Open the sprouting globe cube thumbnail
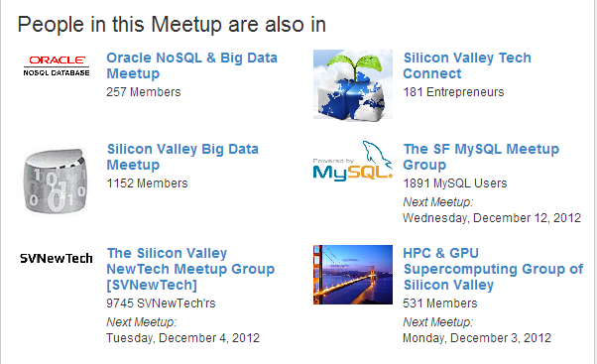 (x=353, y=84)
